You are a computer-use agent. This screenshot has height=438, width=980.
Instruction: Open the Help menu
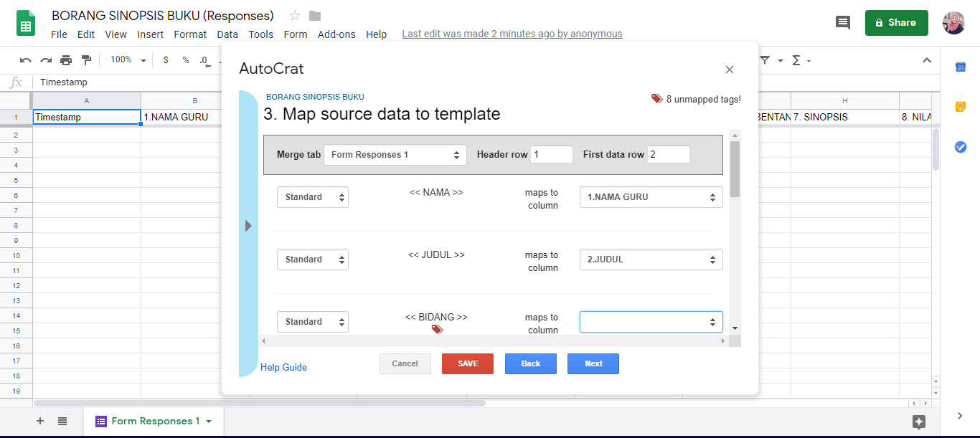pos(376,34)
